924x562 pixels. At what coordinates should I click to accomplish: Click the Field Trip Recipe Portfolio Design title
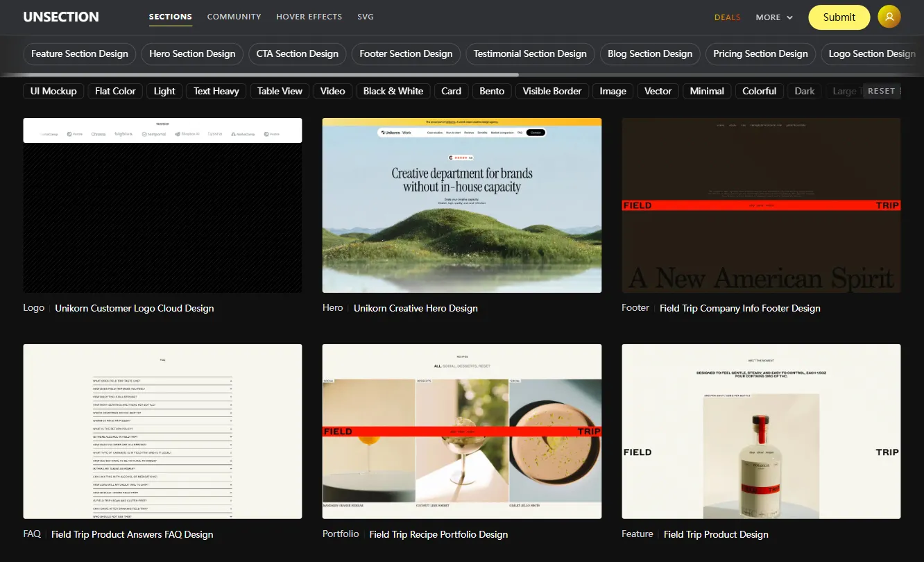[438, 534]
